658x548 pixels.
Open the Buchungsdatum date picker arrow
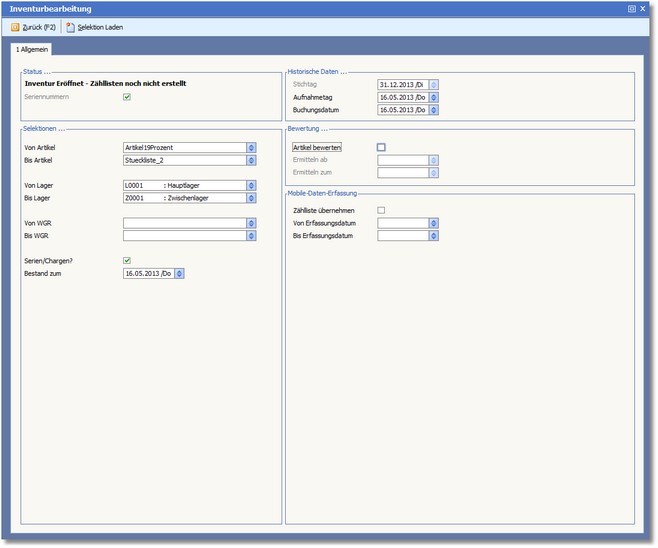433,110
